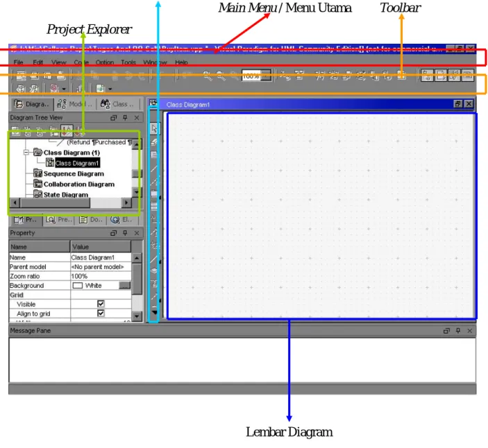Click the sort alphabetically icon in tree toolbar
488x448 pixels.
(66, 131)
